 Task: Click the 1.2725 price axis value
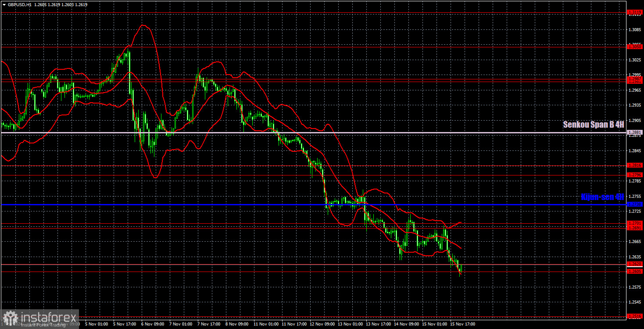pyautogui.click(x=635, y=211)
